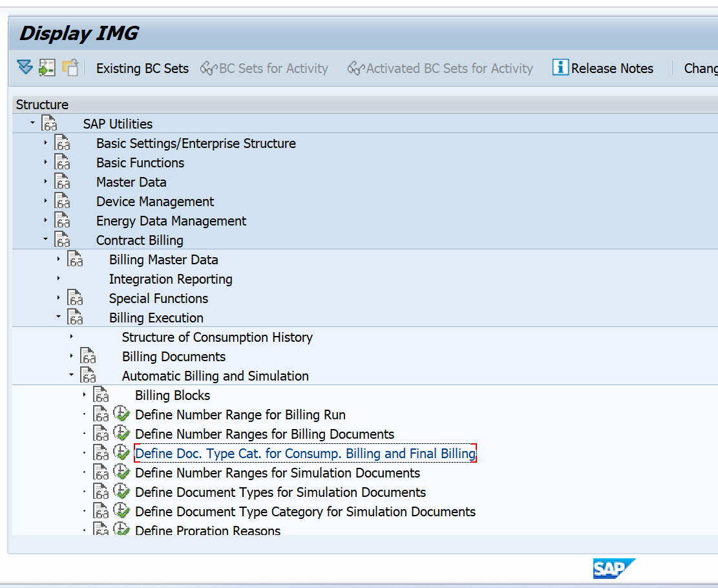Collapse the SAP Utilities node
718x588 pixels.
point(32,123)
